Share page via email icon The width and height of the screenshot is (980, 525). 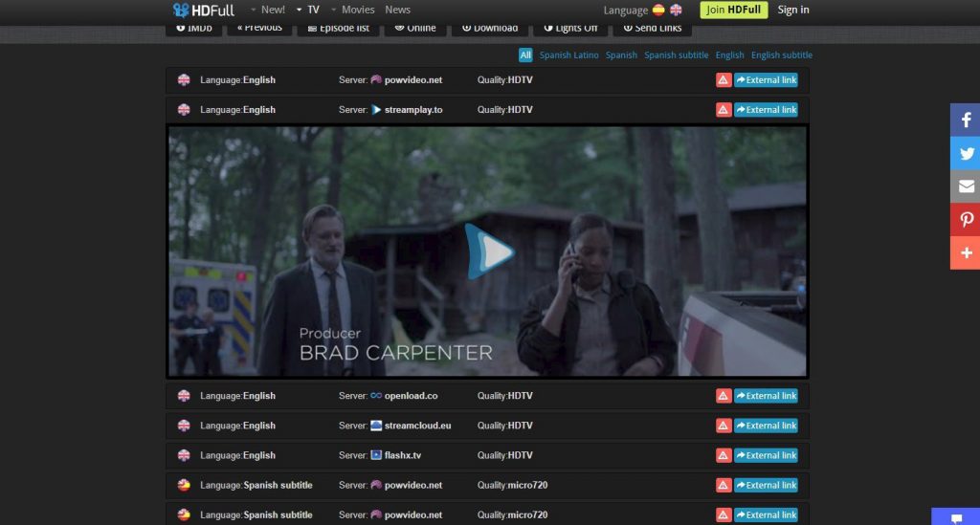point(965,186)
